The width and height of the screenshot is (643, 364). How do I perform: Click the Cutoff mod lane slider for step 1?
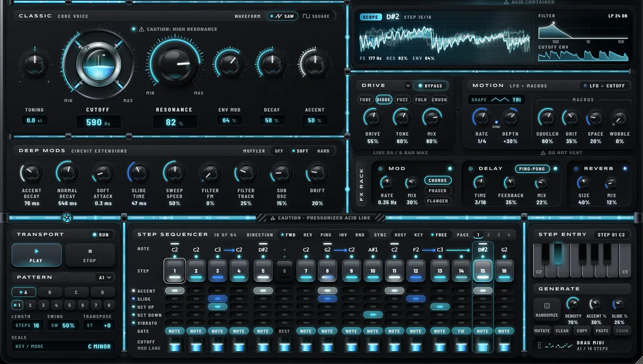[175, 345]
